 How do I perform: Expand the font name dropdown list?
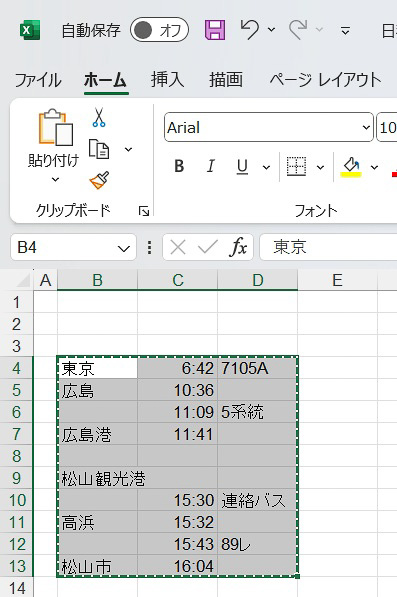click(366, 127)
